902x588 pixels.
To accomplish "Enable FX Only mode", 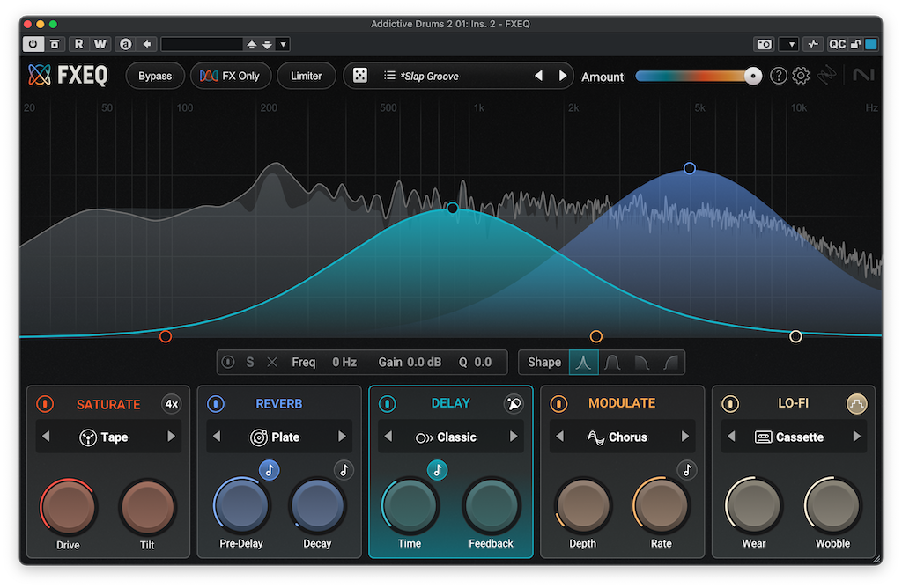I will click(x=231, y=76).
